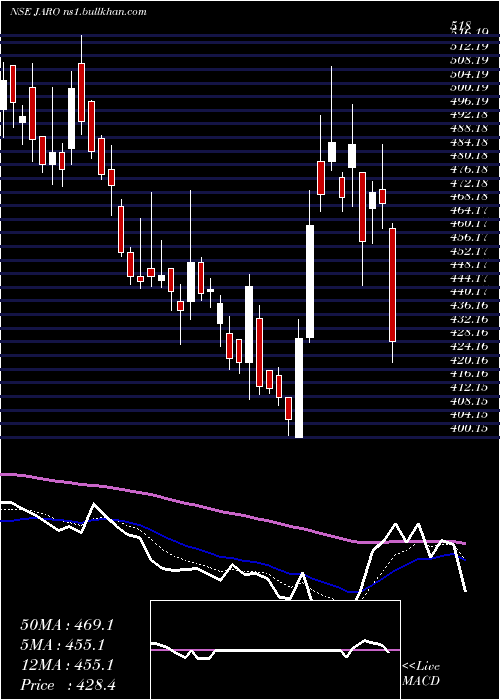Screen dimensions: 500x700
Task: Click the pink 50MA line in lower panel
Action: (x=232, y=513)
